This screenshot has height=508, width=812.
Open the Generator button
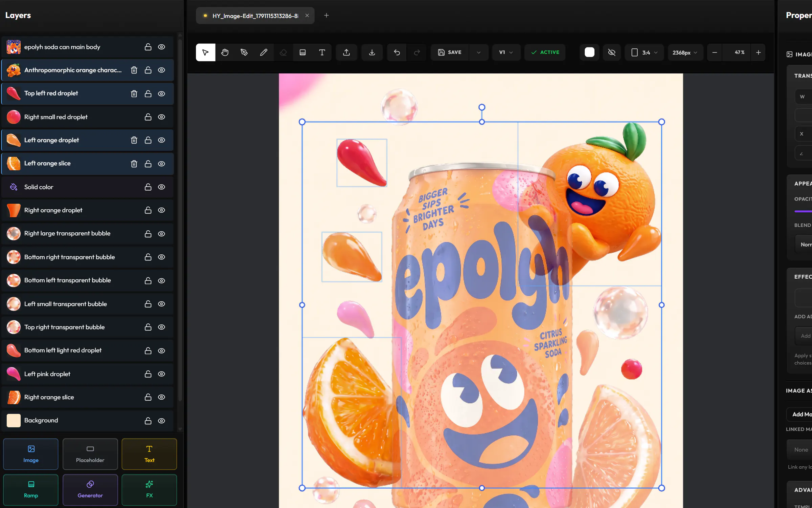[x=90, y=490]
